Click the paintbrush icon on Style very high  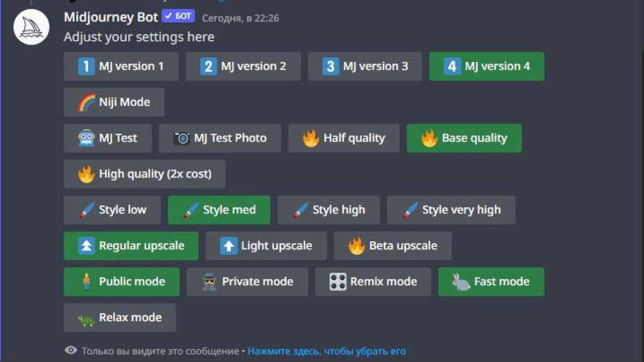(x=409, y=210)
